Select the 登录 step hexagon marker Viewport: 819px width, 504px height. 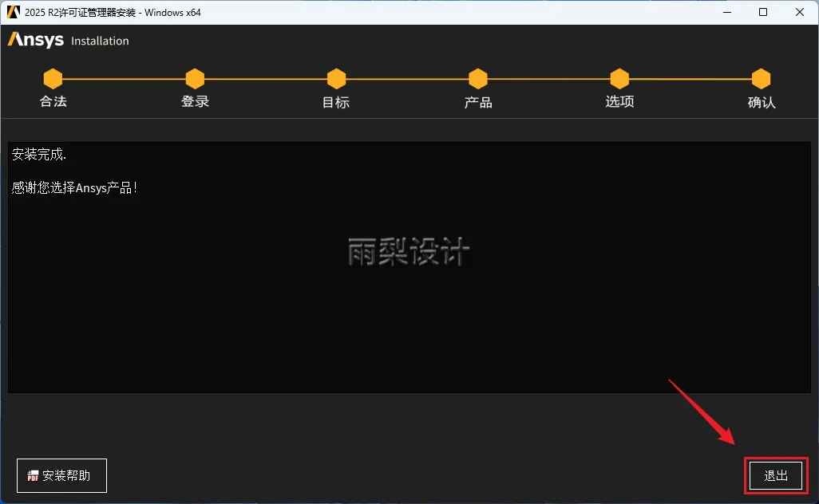(195, 79)
